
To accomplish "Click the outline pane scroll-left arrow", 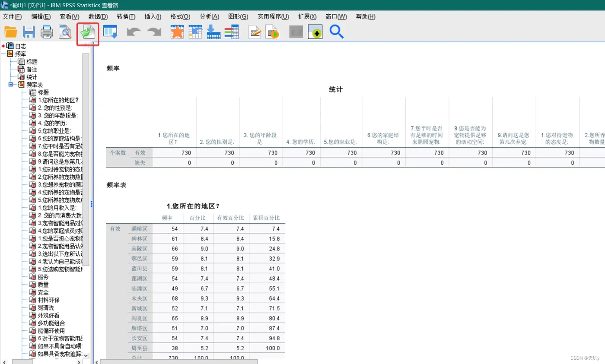I will tap(4, 361).
